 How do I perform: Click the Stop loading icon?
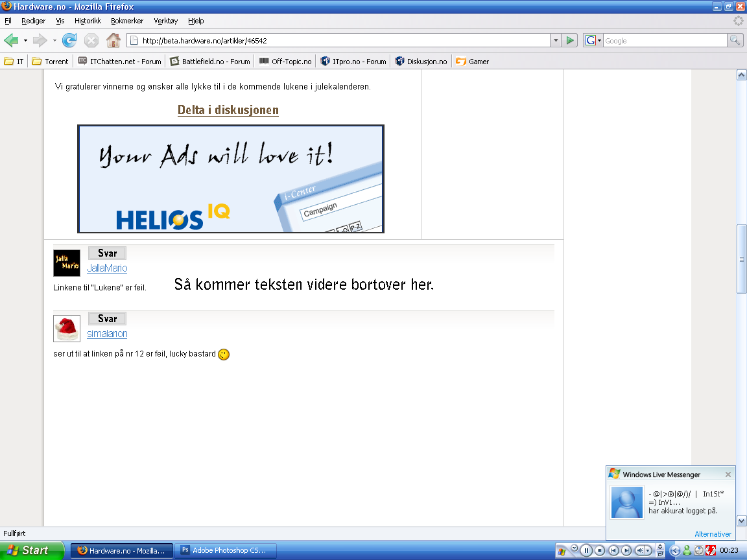(91, 40)
